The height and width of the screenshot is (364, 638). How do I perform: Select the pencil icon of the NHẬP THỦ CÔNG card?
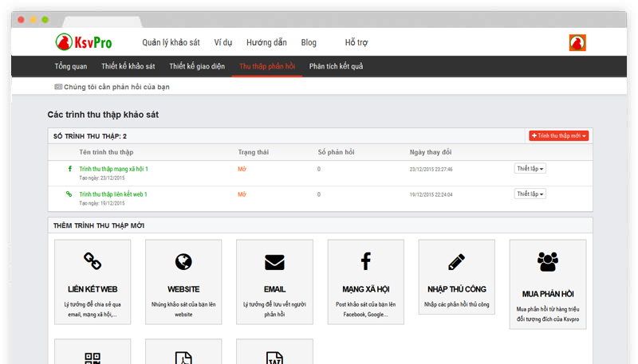pos(456,261)
